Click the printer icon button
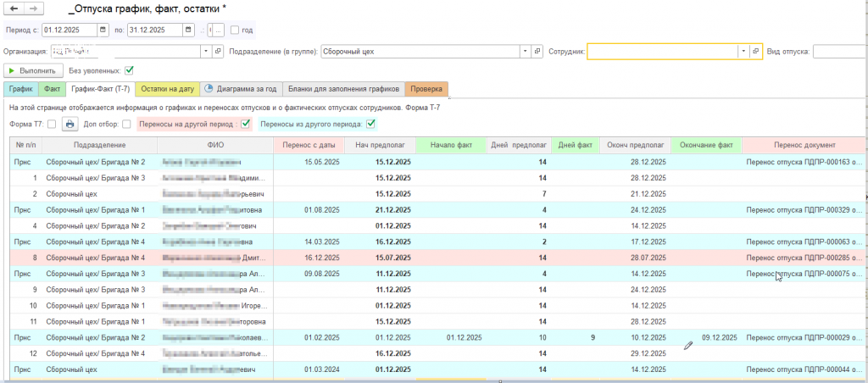Viewport: 868px width, 383px height. [70, 125]
